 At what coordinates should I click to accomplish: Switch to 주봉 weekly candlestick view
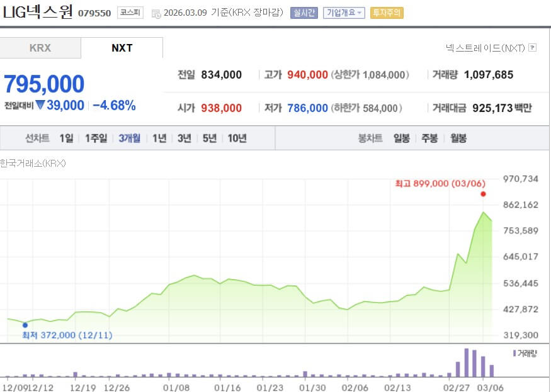click(x=429, y=137)
